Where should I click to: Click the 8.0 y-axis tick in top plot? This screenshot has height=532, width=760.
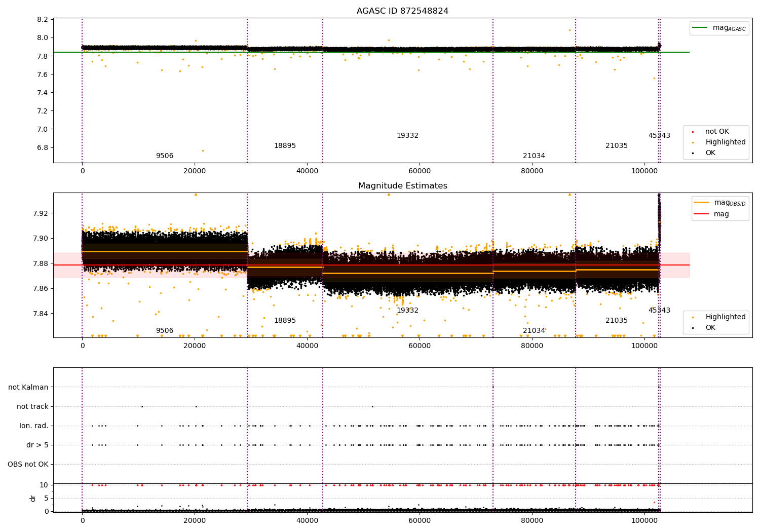(43, 38)
